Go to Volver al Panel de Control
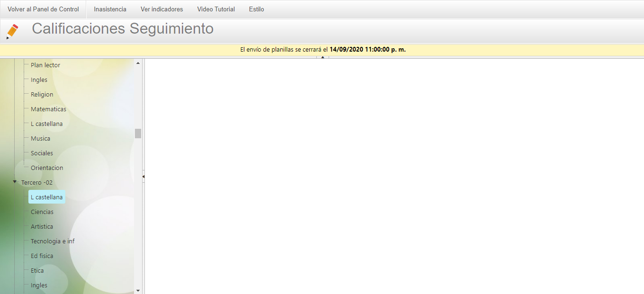This screenshot has width=644, height=294. coord(43,9)
